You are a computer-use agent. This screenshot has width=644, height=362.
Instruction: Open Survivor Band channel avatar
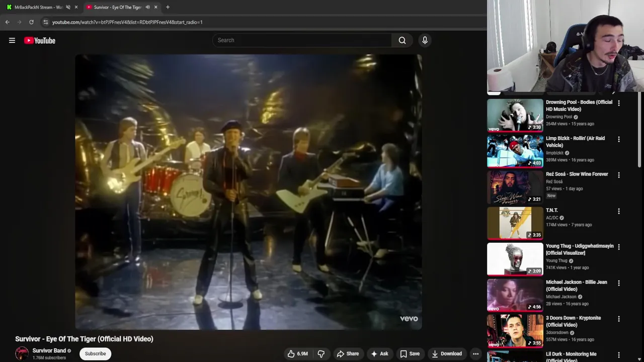(x=22, y=353)
